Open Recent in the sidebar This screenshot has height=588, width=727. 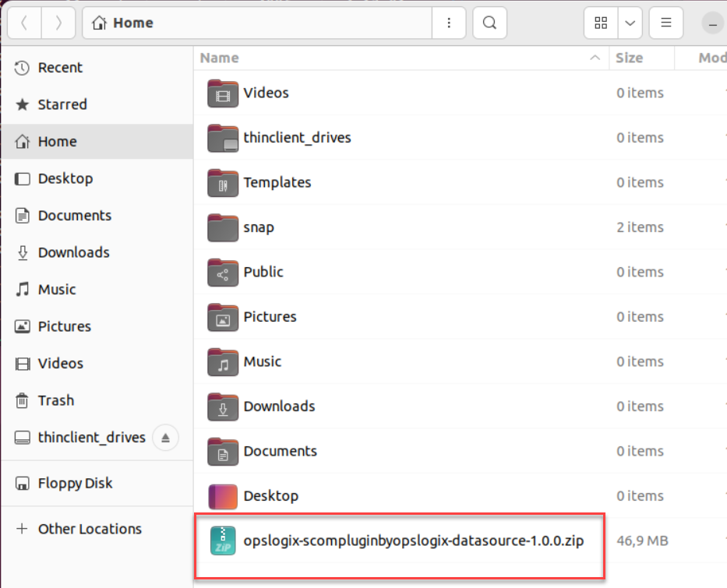click(x=60, y=68)
